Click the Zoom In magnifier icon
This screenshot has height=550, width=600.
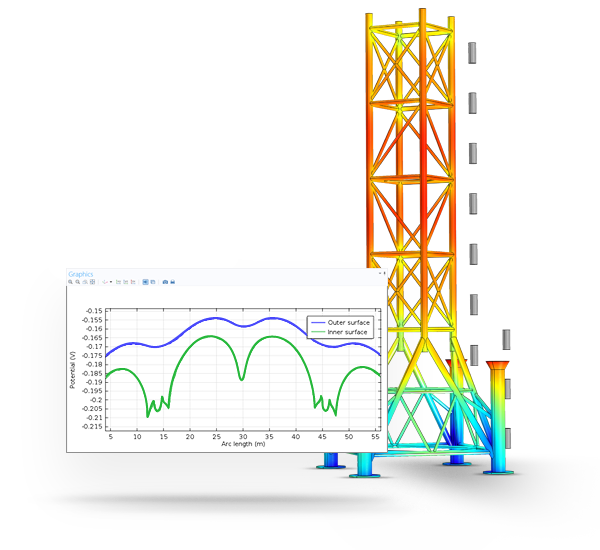(x=70, y=282)
